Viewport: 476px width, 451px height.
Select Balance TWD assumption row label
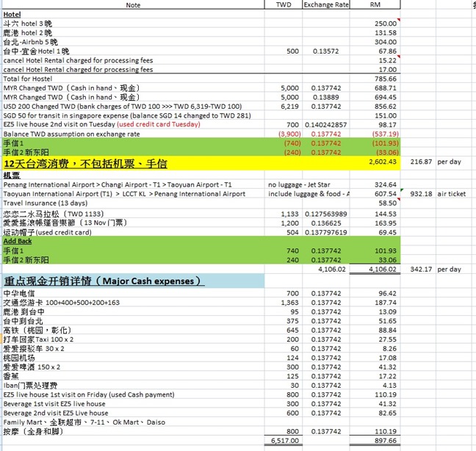(x=71, y=134)
